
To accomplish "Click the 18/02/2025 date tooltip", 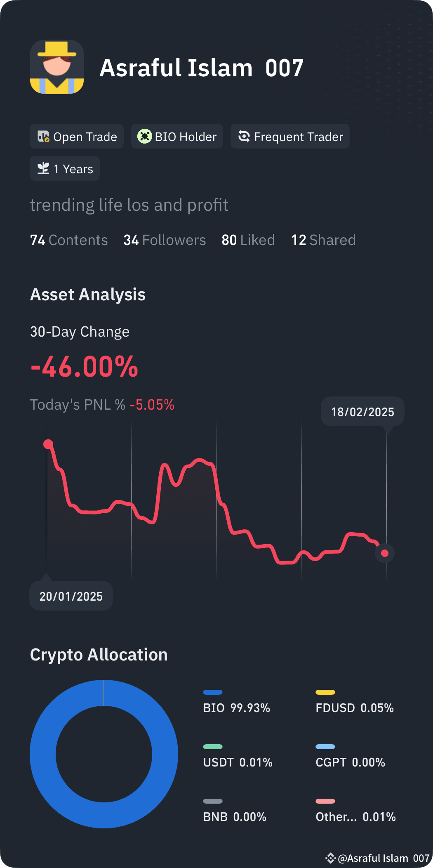I will pyautogui.click(x=362, y=412).
